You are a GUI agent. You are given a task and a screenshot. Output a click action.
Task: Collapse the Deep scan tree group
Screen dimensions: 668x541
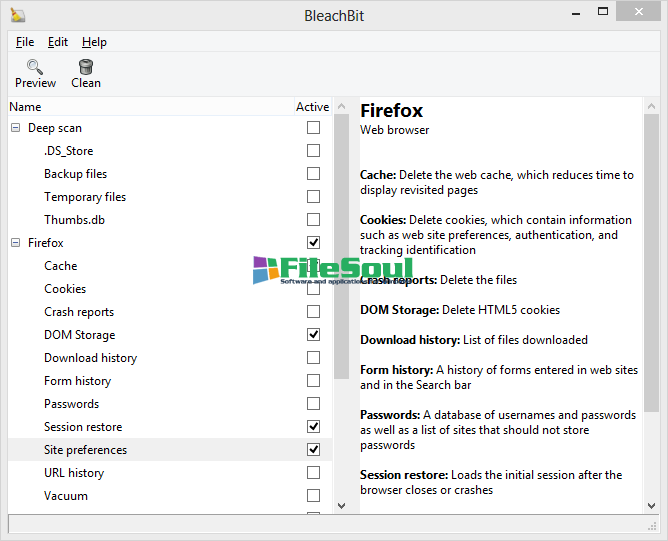pyautogui.click(x=15, y=127)
